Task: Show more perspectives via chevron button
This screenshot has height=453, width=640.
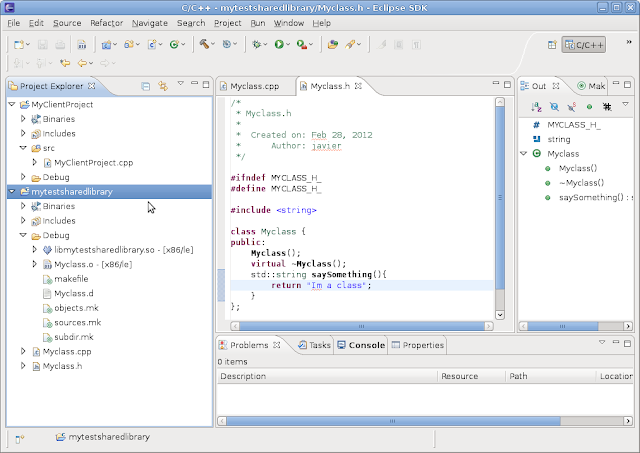Action: [x=629, y=42]
